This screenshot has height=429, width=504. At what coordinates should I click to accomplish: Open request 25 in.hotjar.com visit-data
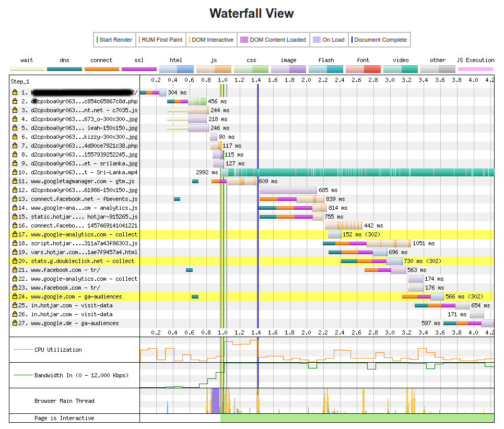click(x=72, y=305)
